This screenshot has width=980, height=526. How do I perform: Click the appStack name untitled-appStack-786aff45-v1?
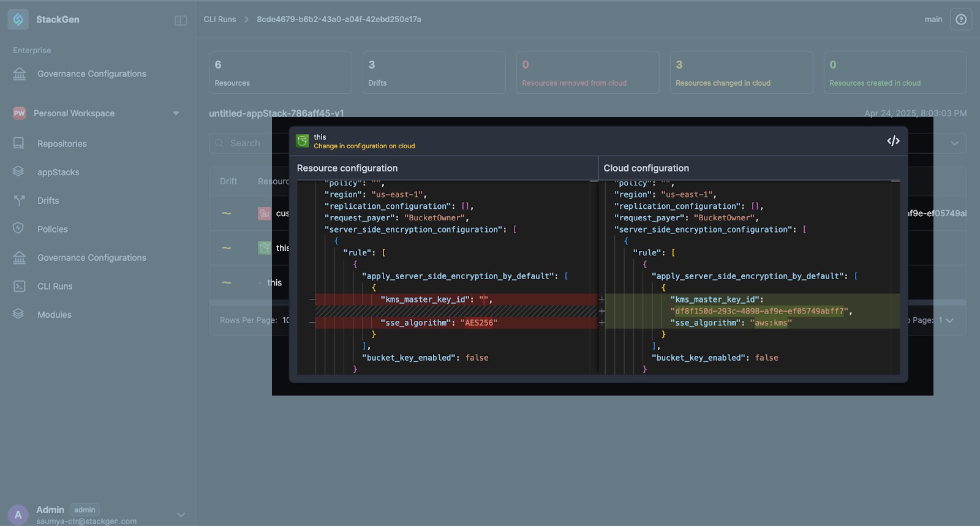276,113
